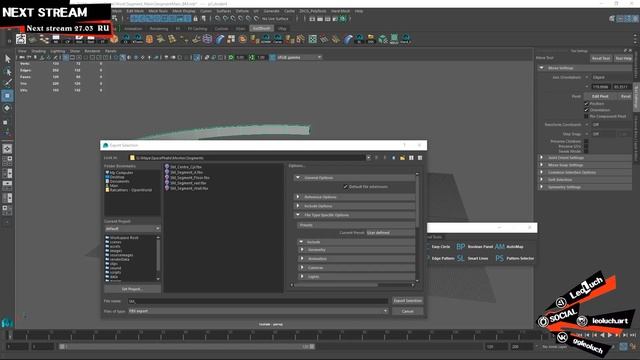This screenshot has width=640, height=360.
Task: Click the create new folder icon in dialog
Action: (x=402, y=158)
